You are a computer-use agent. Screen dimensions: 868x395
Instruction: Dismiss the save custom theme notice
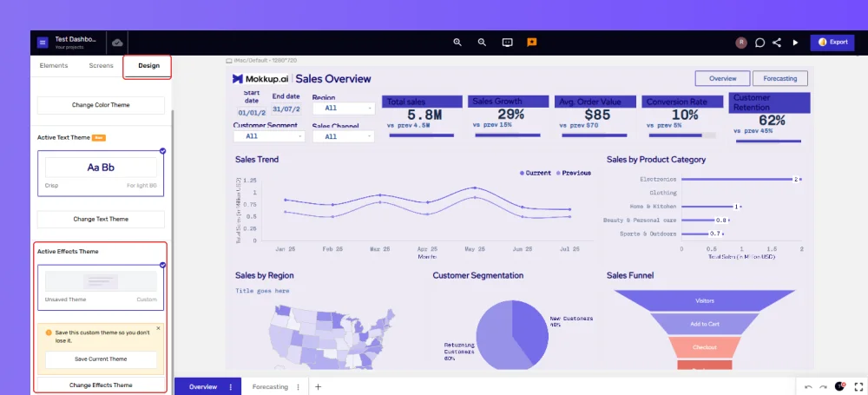pyautogui.click(x=158, y=328)
